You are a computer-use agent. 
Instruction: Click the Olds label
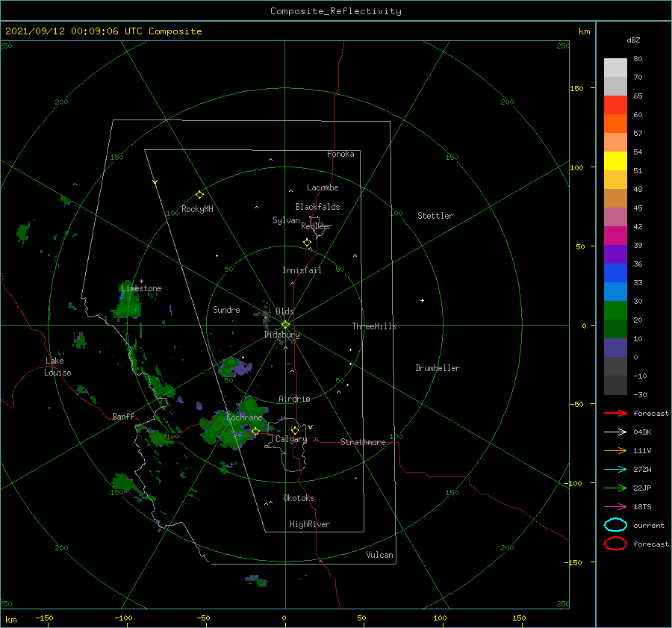pyautogui.click(x=284, y=311)
